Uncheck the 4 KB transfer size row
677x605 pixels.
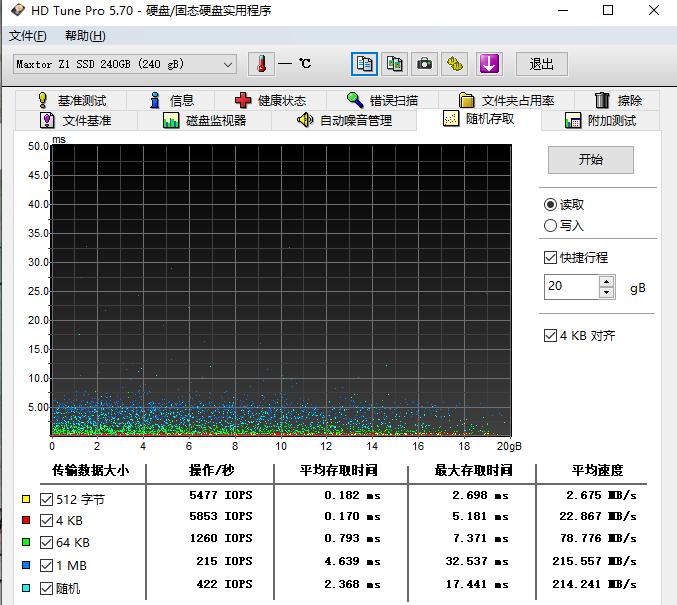(x=46, y=520)
